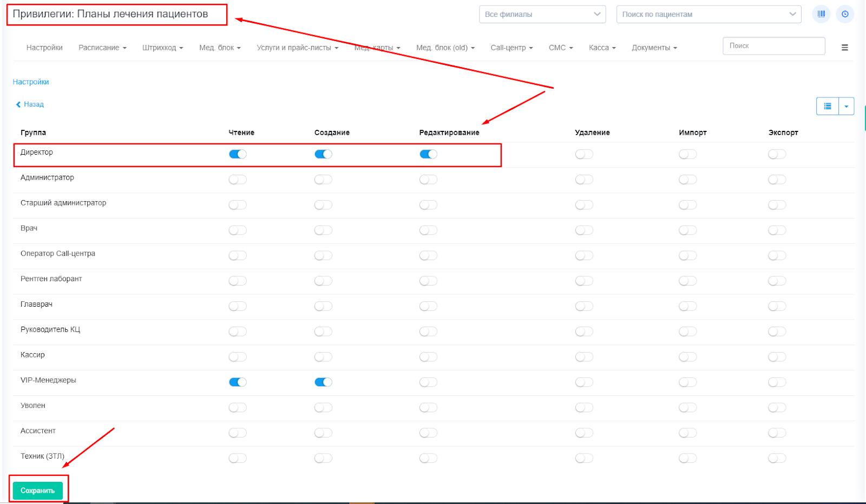The width and height of the screenshot is (866, 504).
Task: Disable Создание for VIP-Менеджеры
Action: 323,382
